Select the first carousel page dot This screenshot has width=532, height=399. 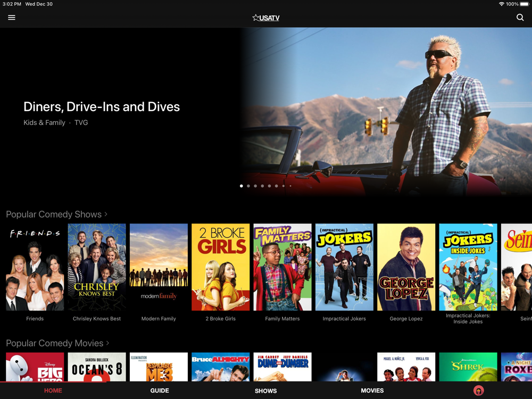coord(241,186)
